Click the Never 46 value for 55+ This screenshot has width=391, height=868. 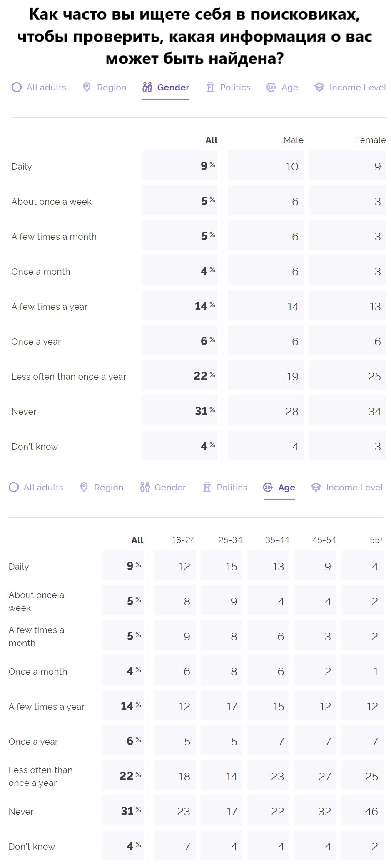pyautogui.click(x=371, y=812)
